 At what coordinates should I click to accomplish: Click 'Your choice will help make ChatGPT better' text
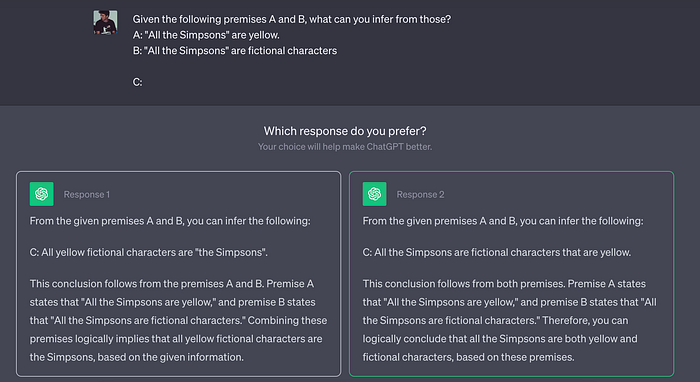pos(345,147)
